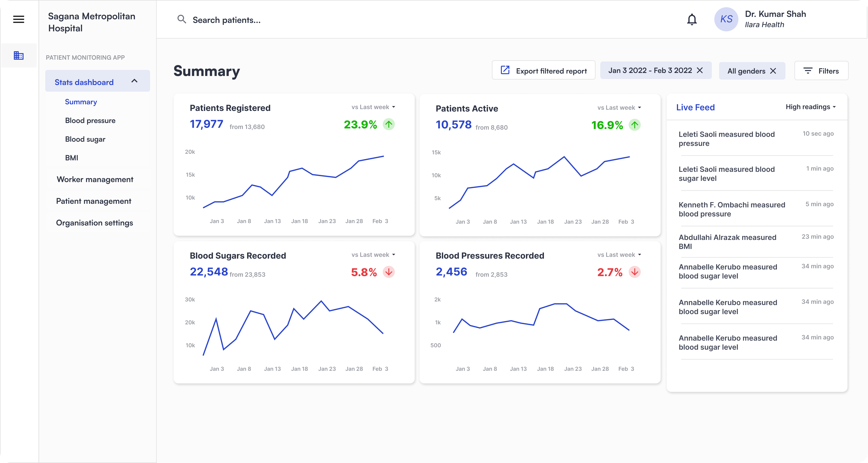Click the building organisation icon in left rail
The width and height of the screenshot is (868, 463).
point(18,55)
